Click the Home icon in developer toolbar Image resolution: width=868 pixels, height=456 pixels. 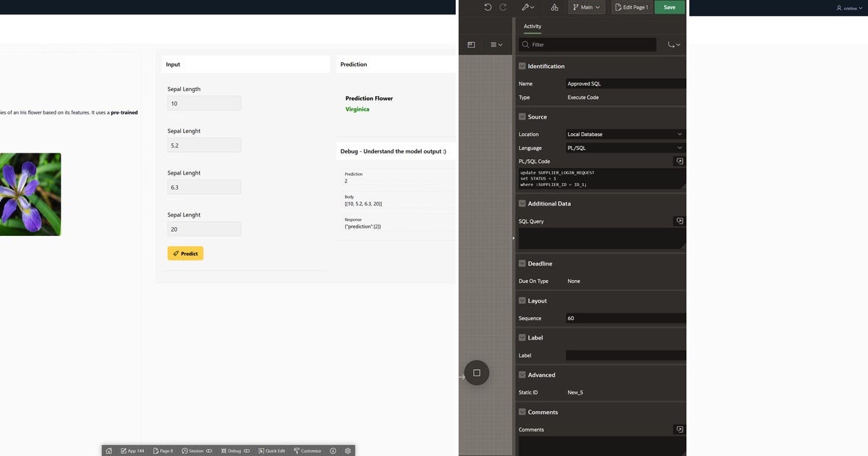click(109, 450)
